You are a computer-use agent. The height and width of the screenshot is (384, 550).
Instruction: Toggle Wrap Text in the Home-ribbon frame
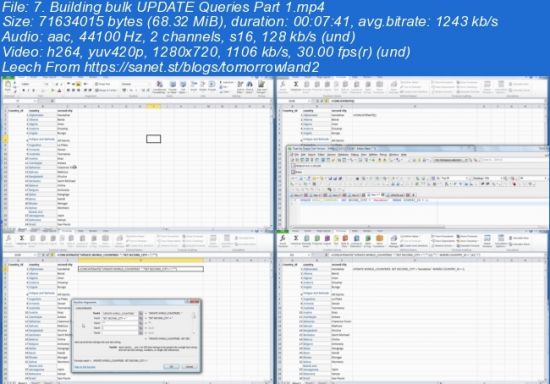click(x=103, y=84)
